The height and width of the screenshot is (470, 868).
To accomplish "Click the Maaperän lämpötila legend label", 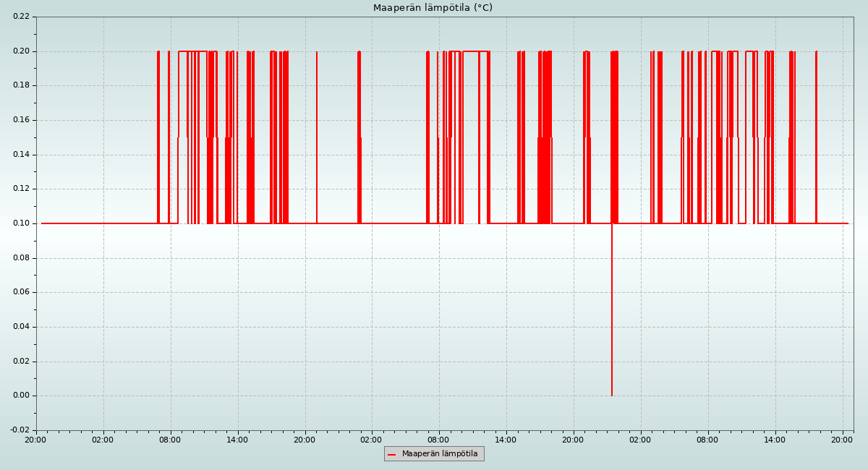I will click(440, 454).
